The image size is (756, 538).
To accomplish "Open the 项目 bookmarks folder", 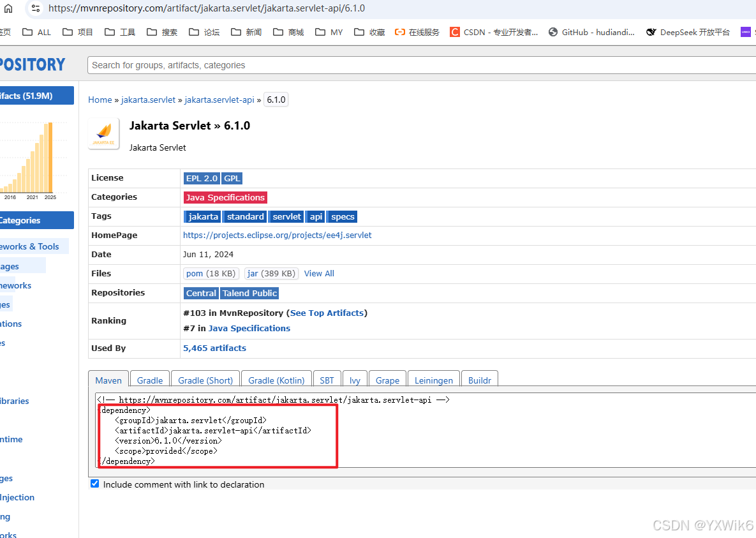I will click(78, 33).
